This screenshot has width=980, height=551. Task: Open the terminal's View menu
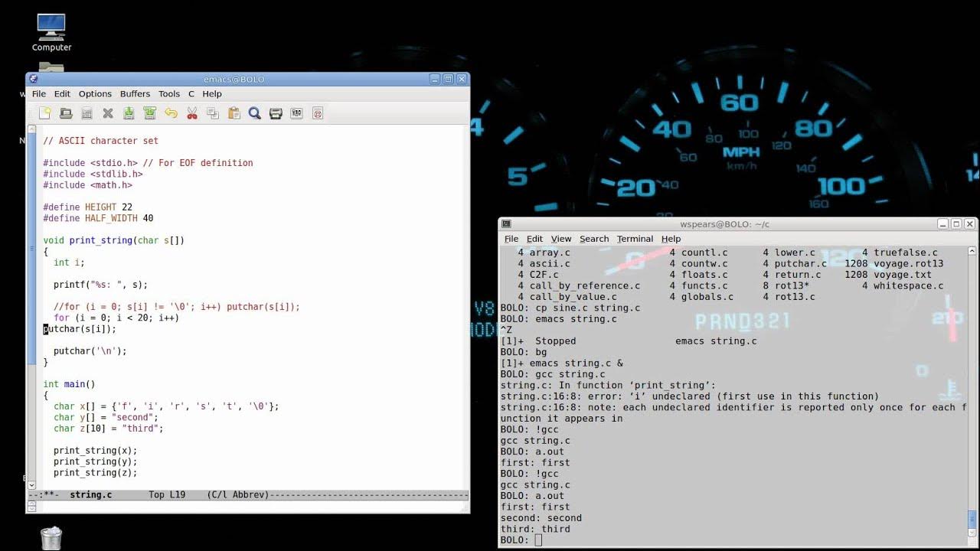point(561,239)
